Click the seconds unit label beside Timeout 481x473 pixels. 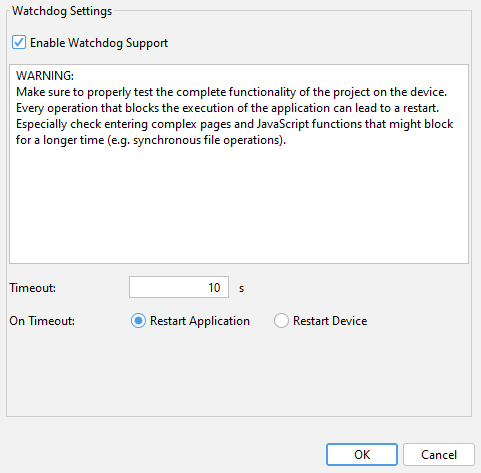click(242, 288)
